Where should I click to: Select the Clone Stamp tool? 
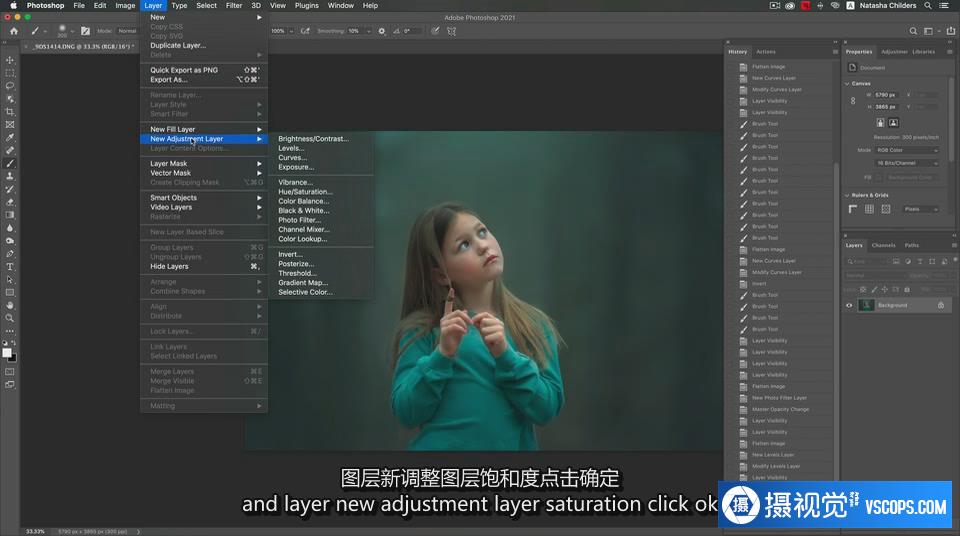(10, 176)
